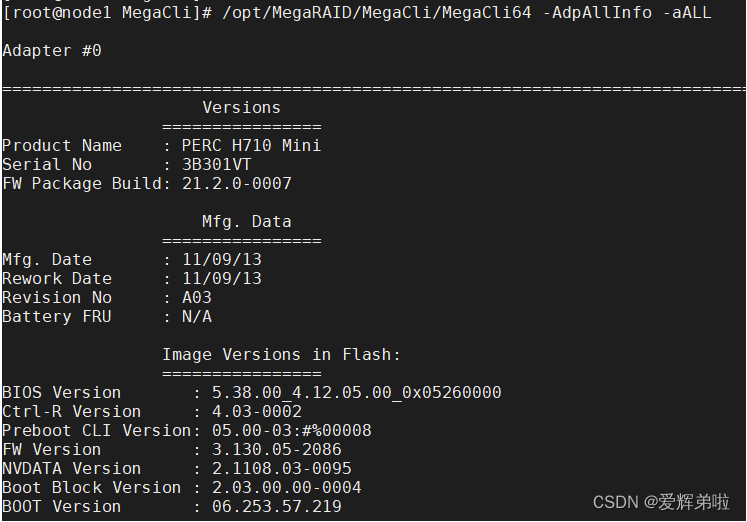The image size is (747, 522).
Task: Click the BIOS Version value
Action: (x=356, y=392)
